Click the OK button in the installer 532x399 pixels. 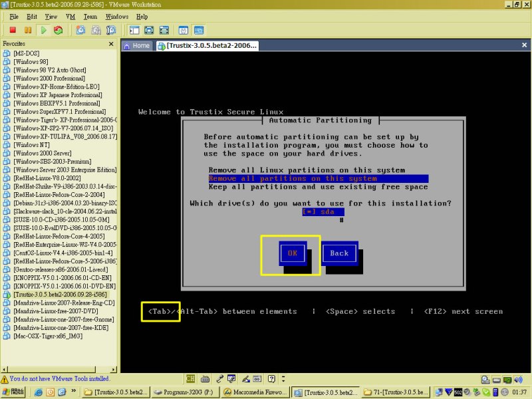[293, 253]
